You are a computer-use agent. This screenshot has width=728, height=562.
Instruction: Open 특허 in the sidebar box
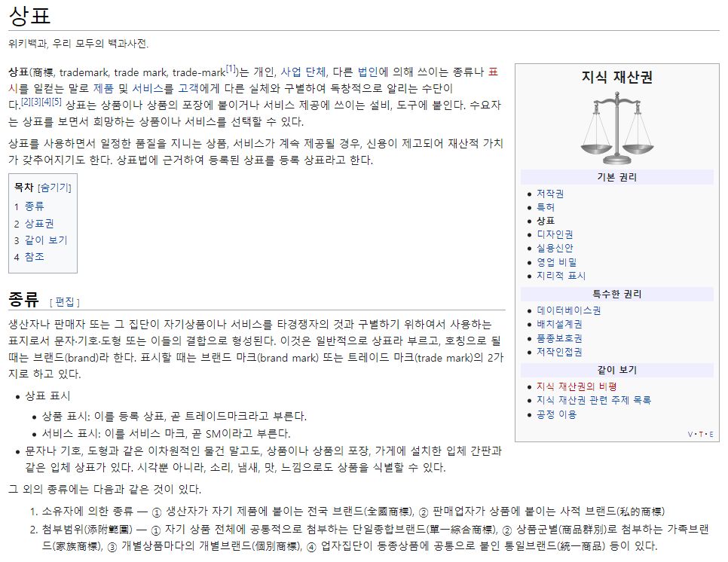coord(546,207)
